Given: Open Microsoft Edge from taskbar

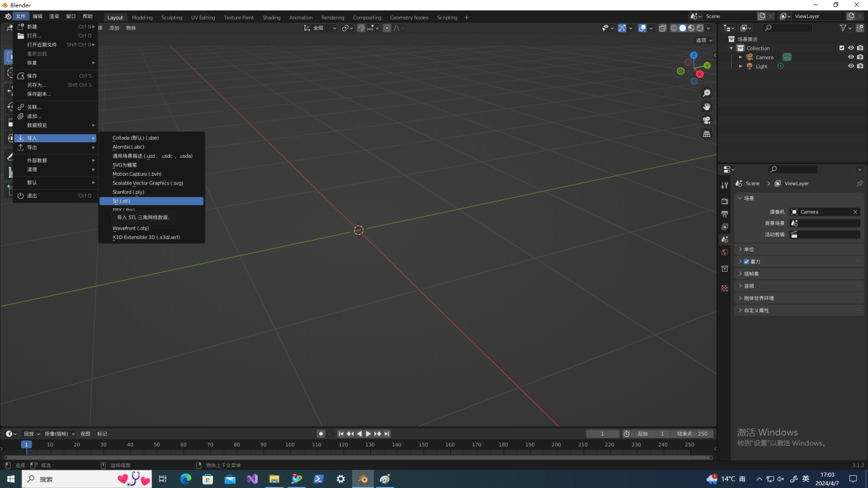Looking at the screenshot, I should pos(186,479).
